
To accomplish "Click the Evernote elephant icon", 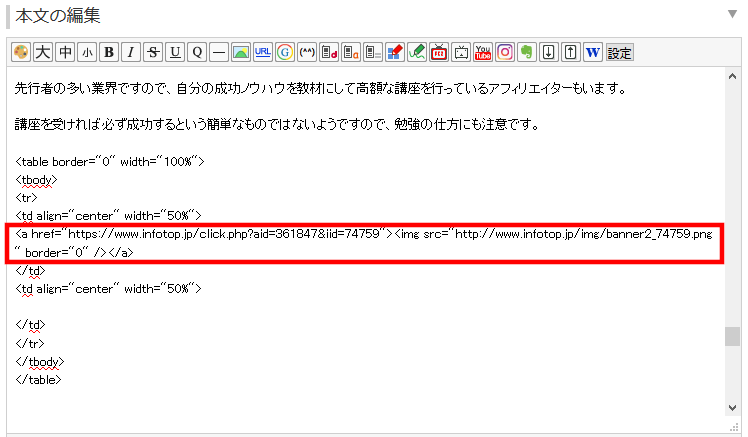I will pos(527,52).
